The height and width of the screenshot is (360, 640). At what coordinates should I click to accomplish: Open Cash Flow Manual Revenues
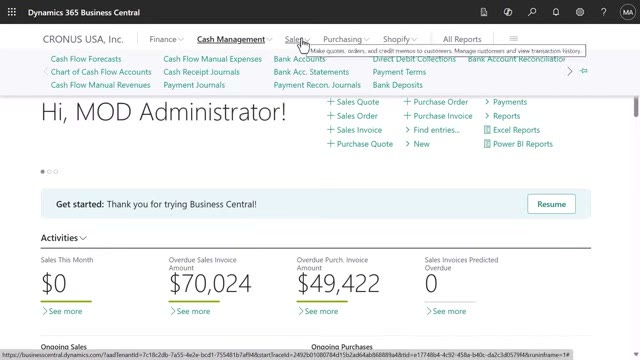[x=100, y=85]
